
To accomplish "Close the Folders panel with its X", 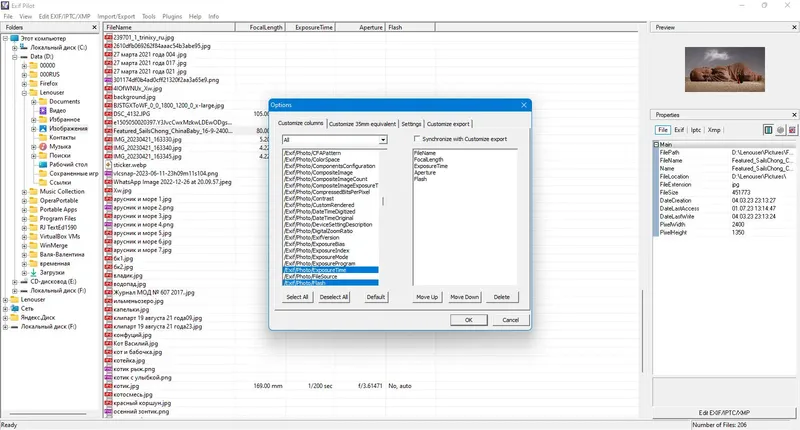I will coord(94,28).
